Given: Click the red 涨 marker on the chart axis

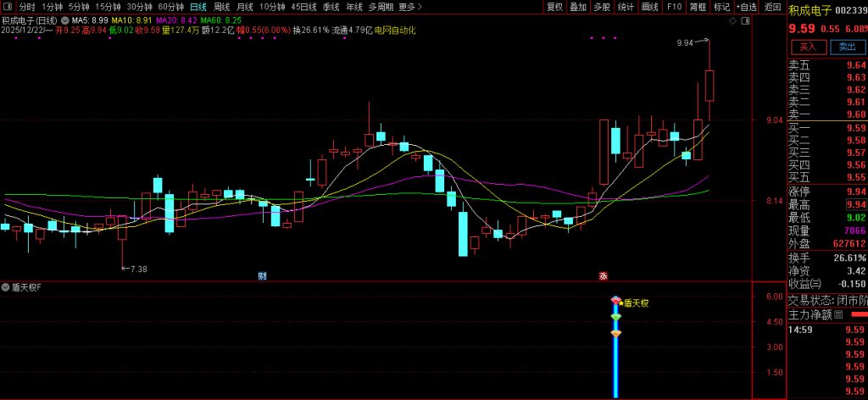Looking at the screenshot, I should pos(604,276).
